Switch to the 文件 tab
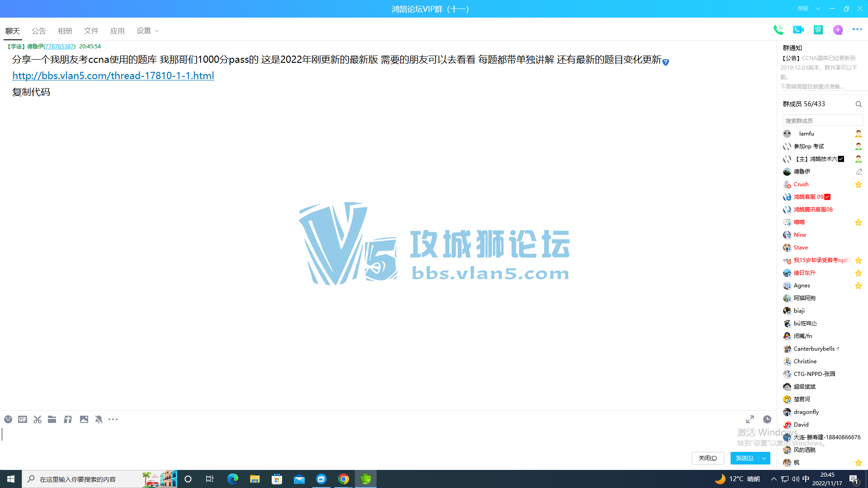Screen dimensions: 868x488 tap(91, 31)
